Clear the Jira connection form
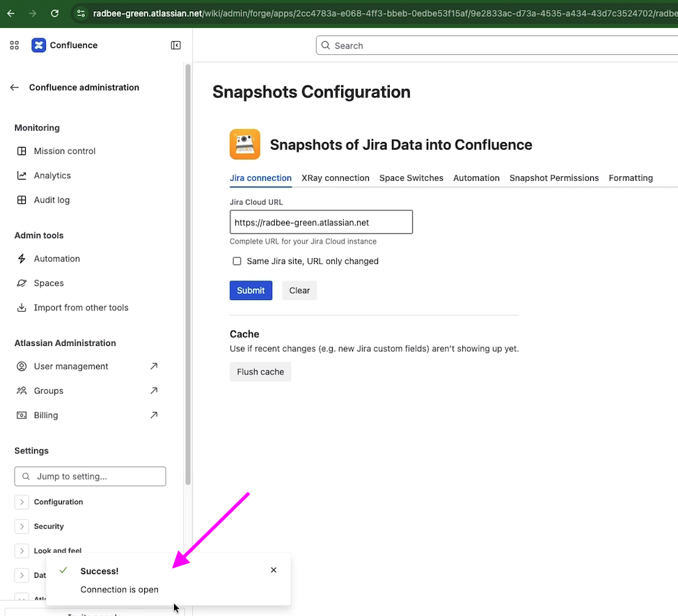The height and width of the screenshot is (616, 678). pyautogui.click(x=299, y=290)
